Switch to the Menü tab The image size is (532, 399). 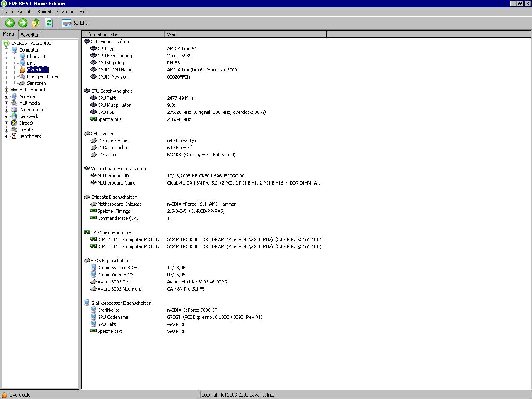coord(9,34)
